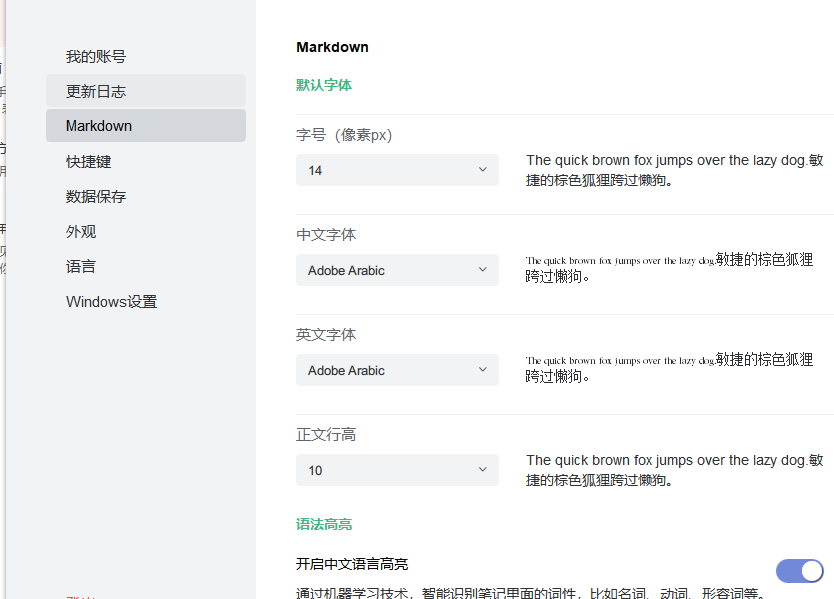834x599 pixels.
Task: Click the green 语法高亮 section header
Action: pyautogui.click(x=324, y=523)
